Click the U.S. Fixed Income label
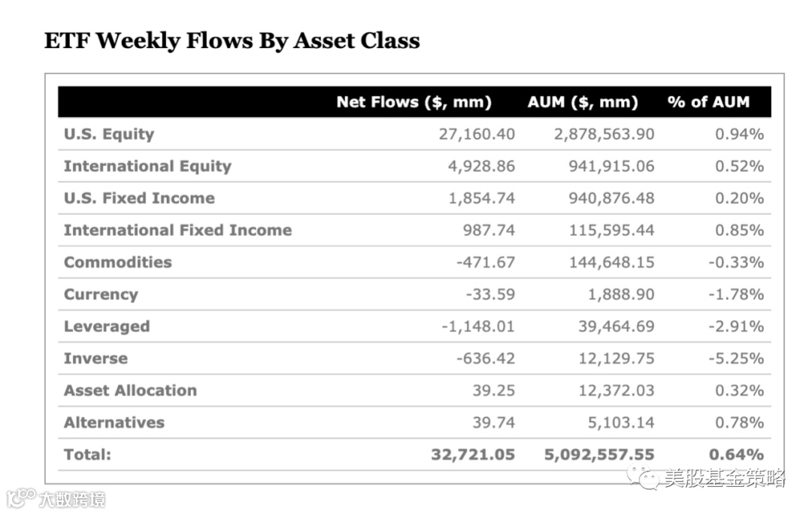The width and height of the screenshot is (812, 514). point(139,198)
